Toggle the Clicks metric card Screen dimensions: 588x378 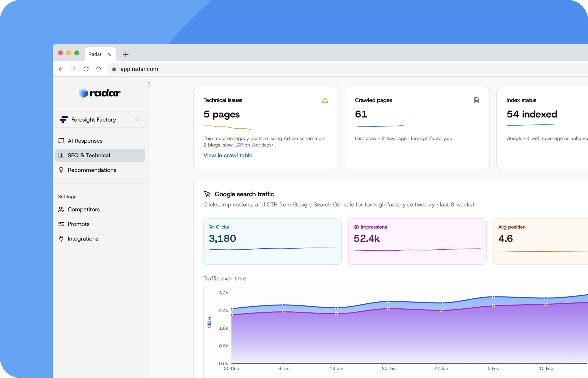point(272,241)
